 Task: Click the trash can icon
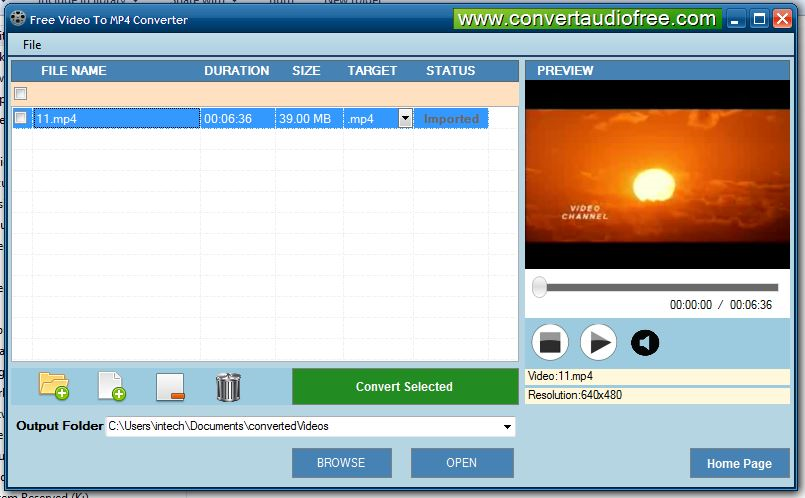pos(228,386)
